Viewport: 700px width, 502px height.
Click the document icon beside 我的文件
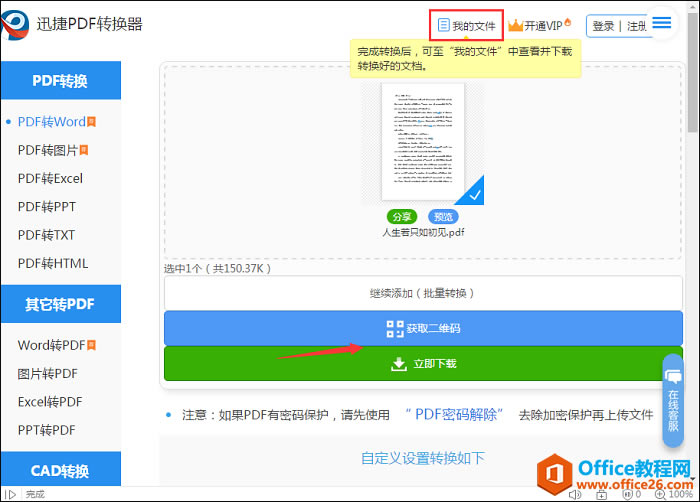[443, 25]
